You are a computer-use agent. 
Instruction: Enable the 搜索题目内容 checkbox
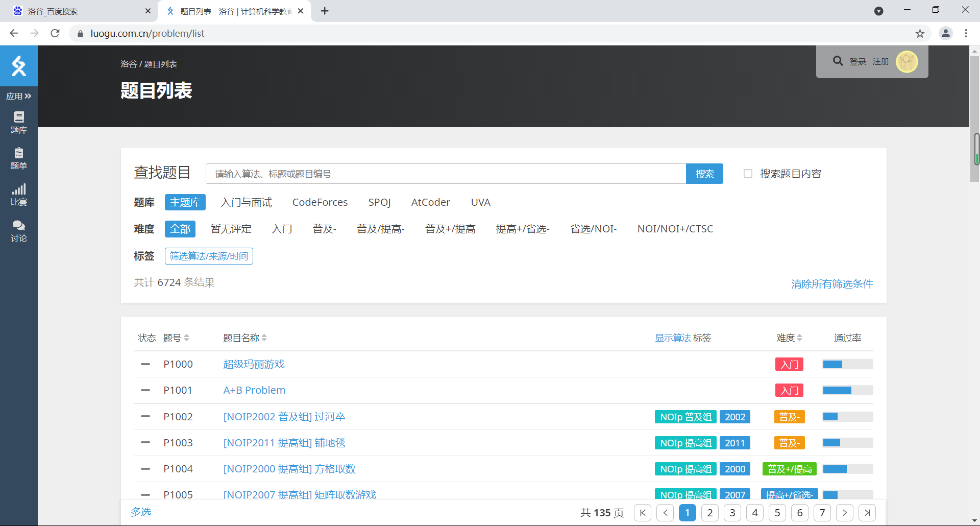click(x=748, y=174)
